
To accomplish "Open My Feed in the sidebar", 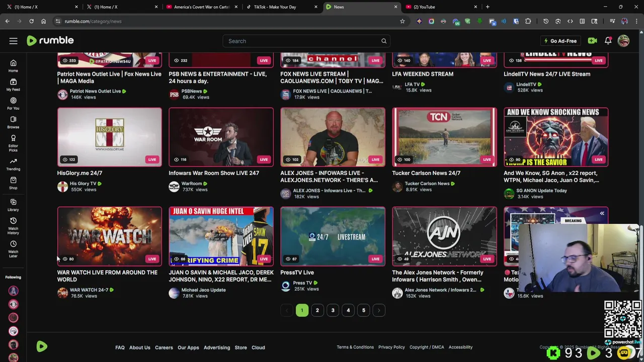I will 13,84.
